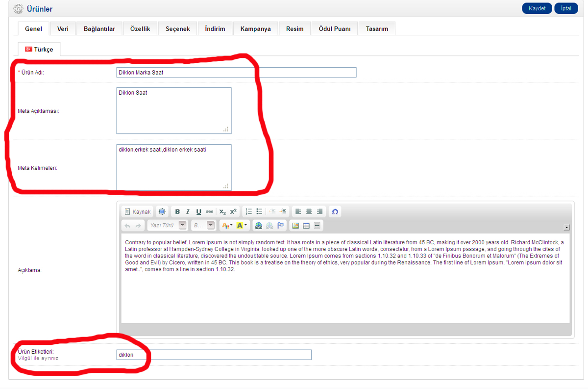The height and width of the screenshot is (389, 588).
Task: Select the Türkçe language tab
Action: coord(39,49)
